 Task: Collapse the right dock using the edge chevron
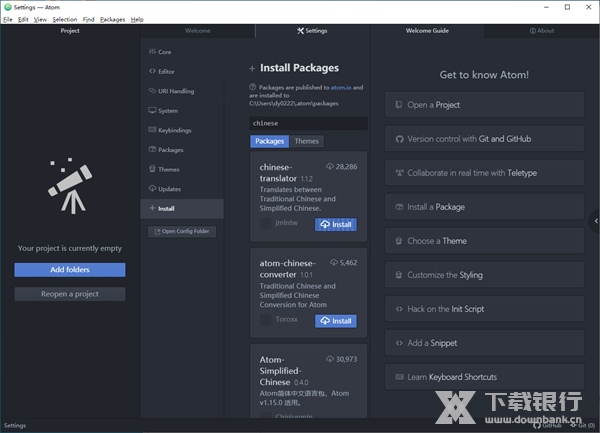click(595, 222)
